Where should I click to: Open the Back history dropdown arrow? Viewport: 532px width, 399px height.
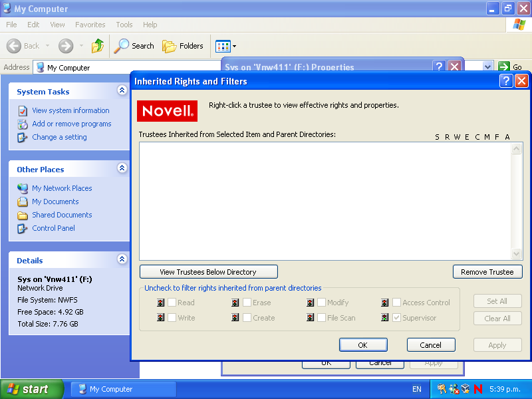pyautogui.click(x=47, y=46)
